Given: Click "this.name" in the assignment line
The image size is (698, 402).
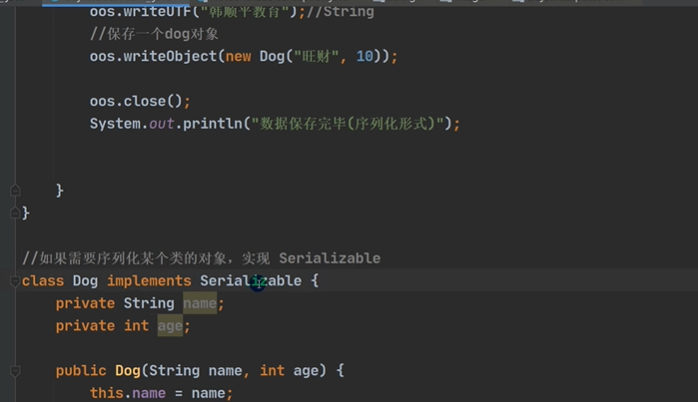Looking at the screenshot, I should (128, 393).
